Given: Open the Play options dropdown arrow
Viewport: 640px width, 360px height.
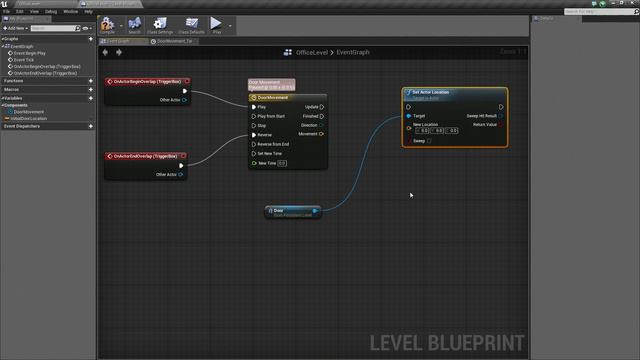Looking at the screenshot, I should pyautogui.click(x=230, y=26).
